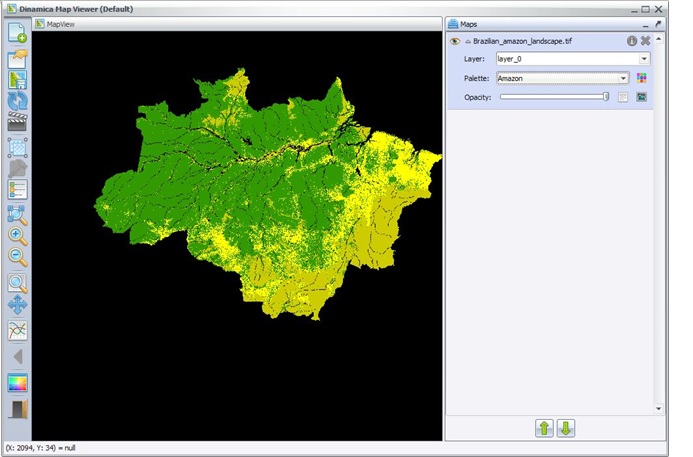Remove the Brazilian_amazon_landscape.tif map with X

(x=646, y=41)
